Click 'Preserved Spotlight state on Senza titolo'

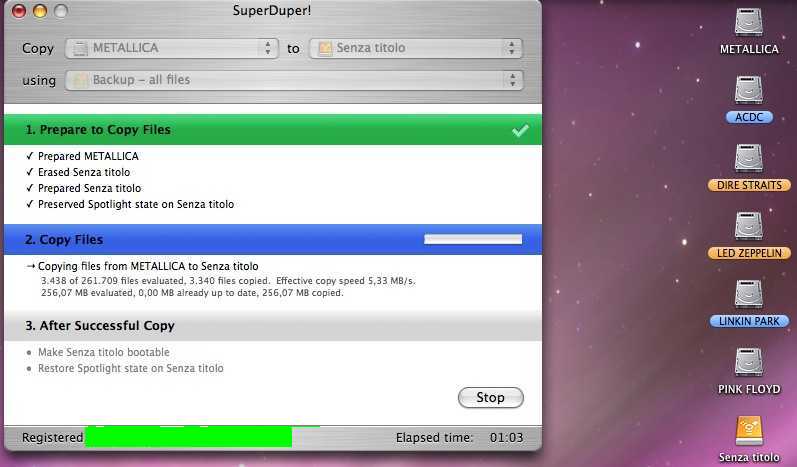coord(136,204)
